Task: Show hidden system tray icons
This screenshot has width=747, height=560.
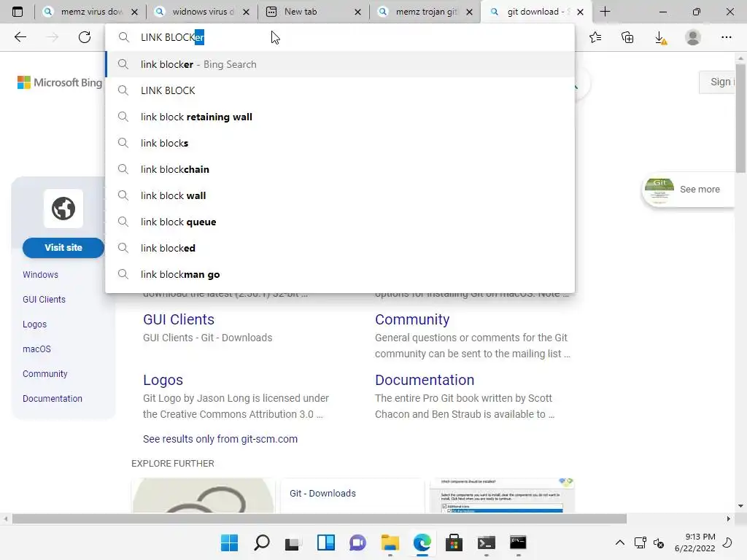Action: tap(620, 542)
